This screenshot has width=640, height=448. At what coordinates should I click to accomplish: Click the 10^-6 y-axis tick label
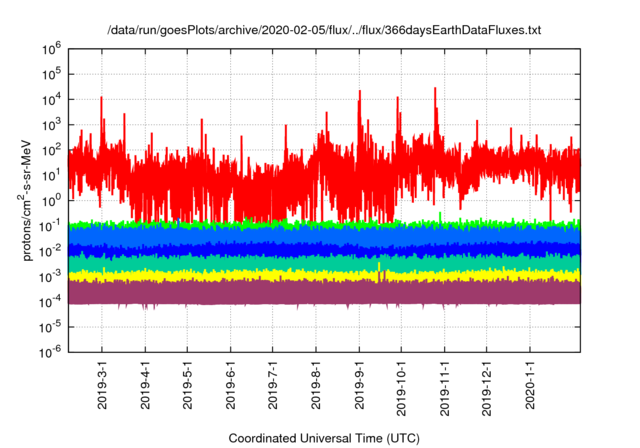point(51,352)
